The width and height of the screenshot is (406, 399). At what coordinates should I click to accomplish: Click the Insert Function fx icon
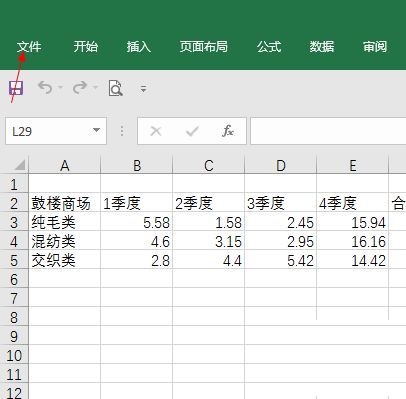(x=228, y=131)
